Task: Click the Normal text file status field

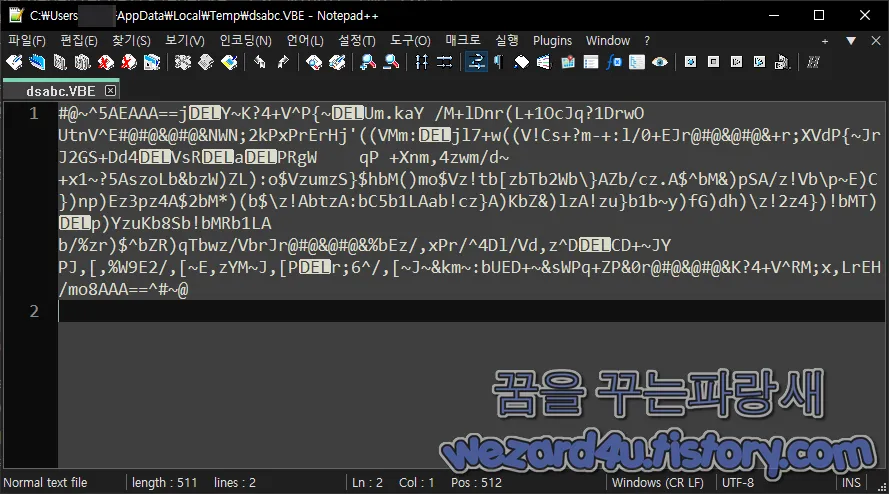Action: click(45, 483)
